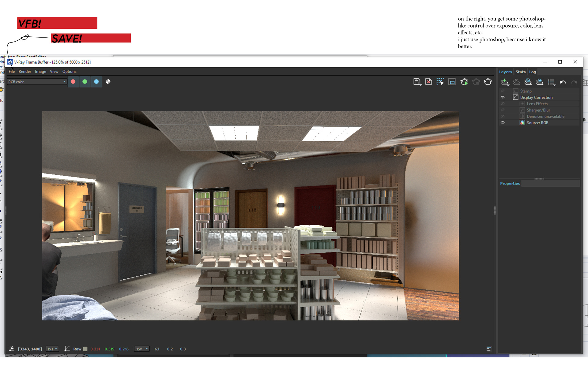Switch to the Stats tab
The image size is (588, 380).
(x=520, y=72)
